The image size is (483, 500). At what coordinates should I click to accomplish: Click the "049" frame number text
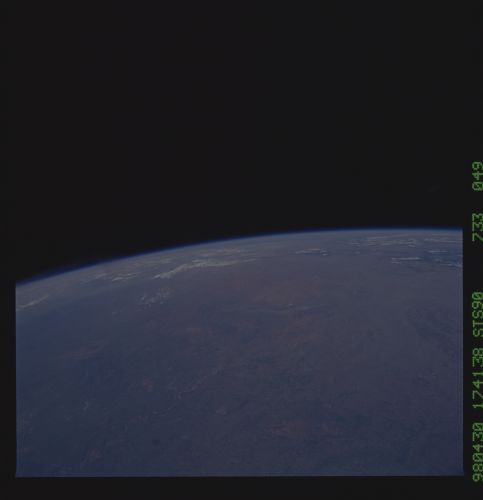click(x=477, y=176)
